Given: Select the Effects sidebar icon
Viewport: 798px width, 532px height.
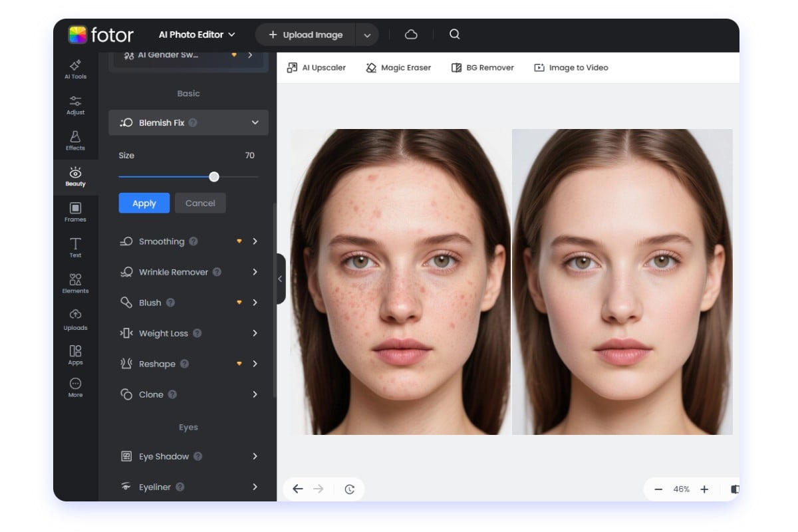Looking at the screenshot, I should click(x=75, y=140).
